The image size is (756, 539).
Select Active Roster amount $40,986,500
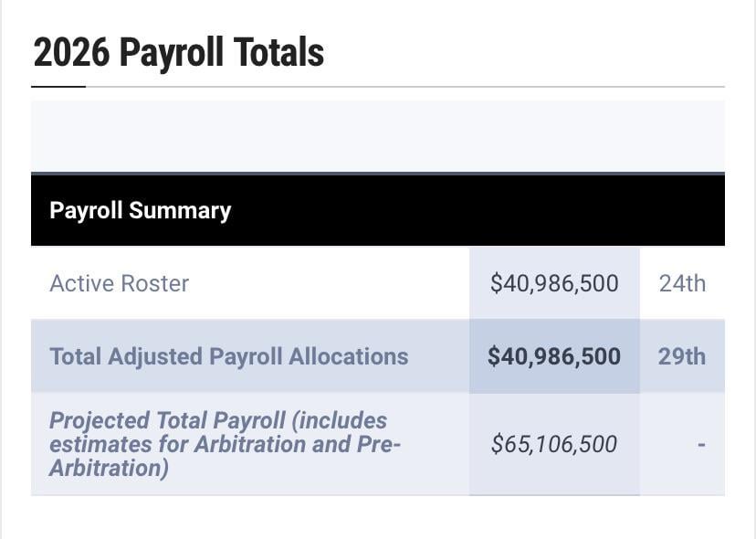tap(553, 283)
